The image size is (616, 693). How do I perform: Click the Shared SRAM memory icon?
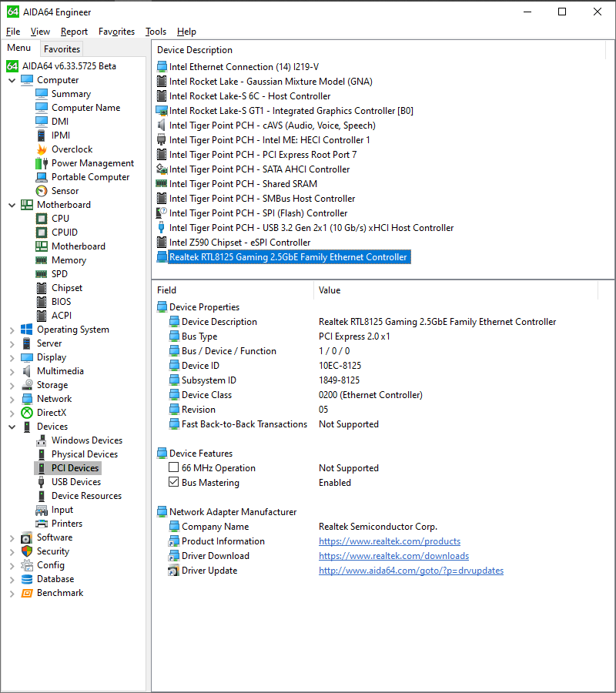pos(162,183)
